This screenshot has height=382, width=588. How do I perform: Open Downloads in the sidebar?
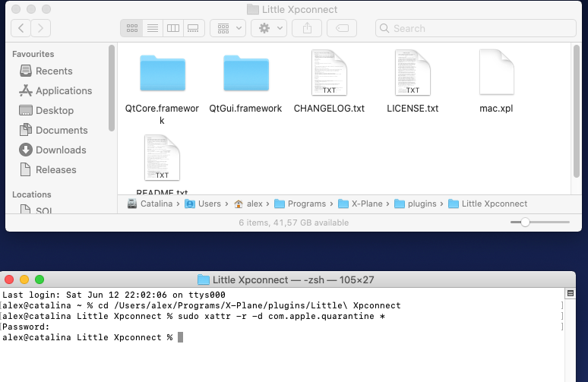coord(52,150)
